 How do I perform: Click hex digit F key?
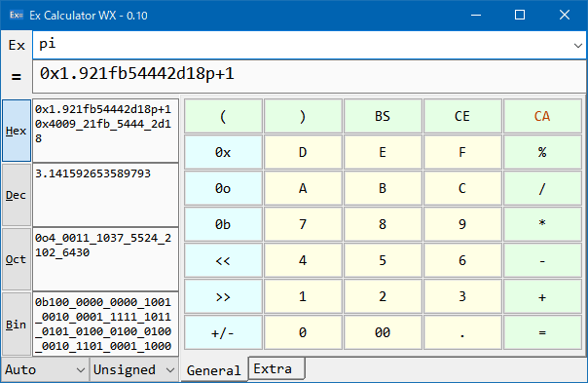pos(462,152)
